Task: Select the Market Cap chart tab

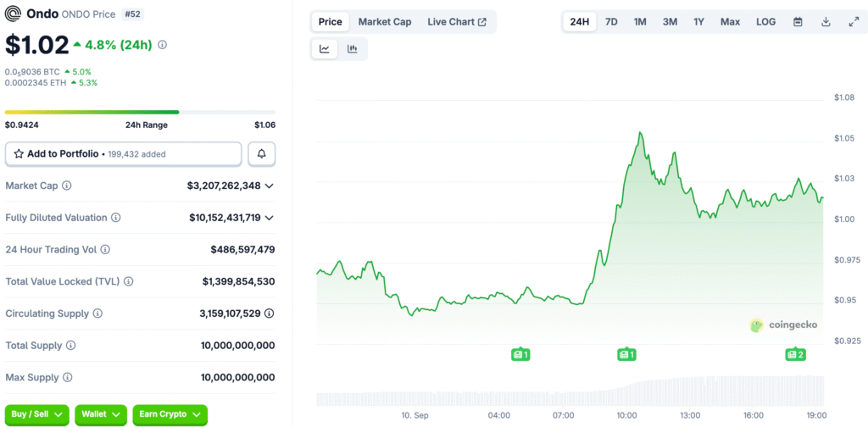Action: (x=385, y=22)
